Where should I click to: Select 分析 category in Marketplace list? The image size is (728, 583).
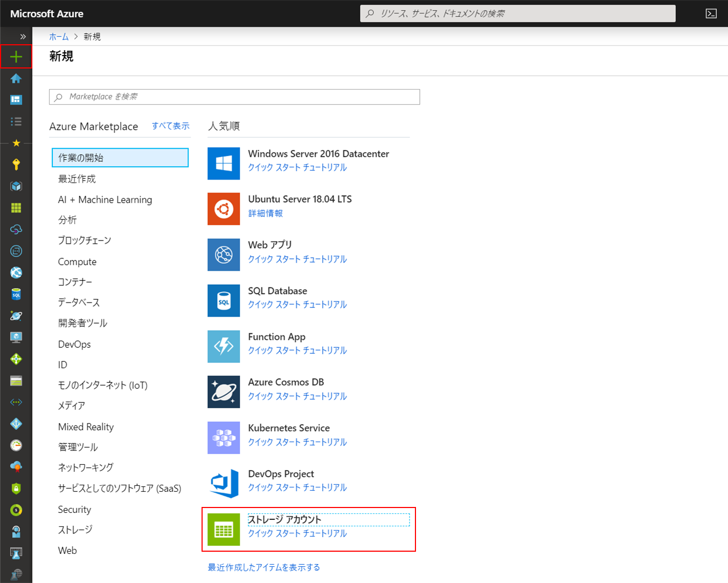coord(67,220)
